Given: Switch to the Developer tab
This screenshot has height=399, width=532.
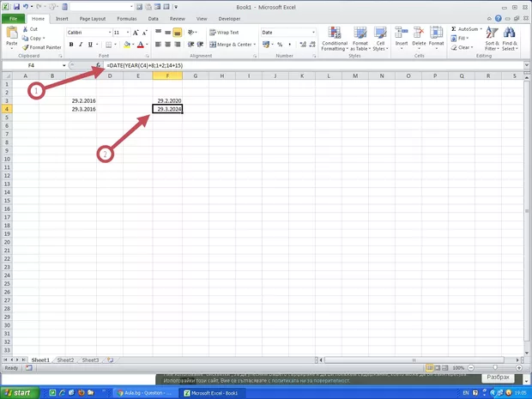Looking at the screenshot, I should click(229, 19).
